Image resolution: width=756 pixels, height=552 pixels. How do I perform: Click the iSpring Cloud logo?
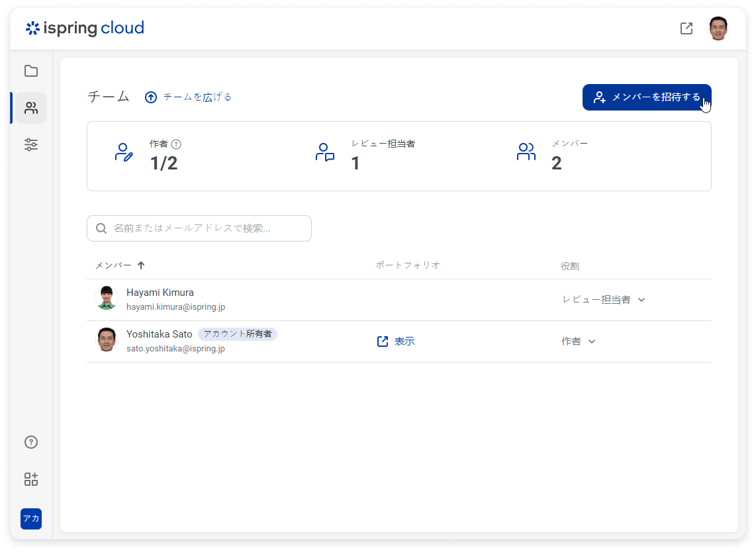coord(85,28)
